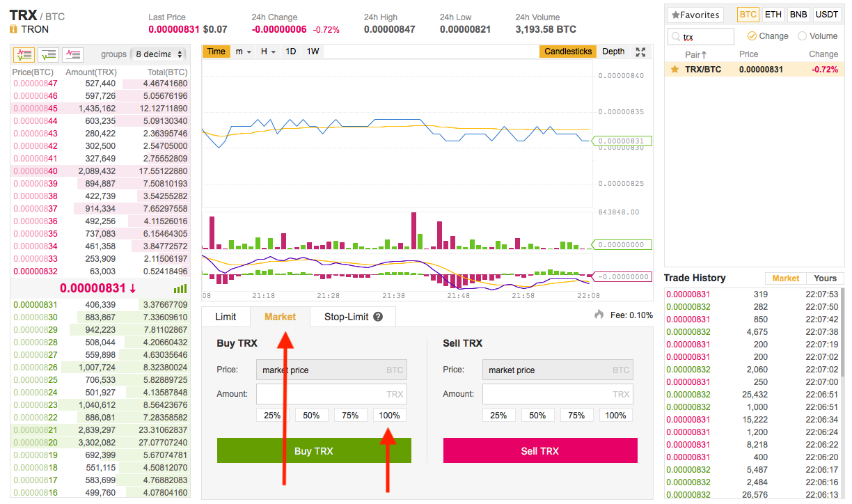Click sell order priced 0.00000847
Screen dimensions: 852x504
point(100,84)
